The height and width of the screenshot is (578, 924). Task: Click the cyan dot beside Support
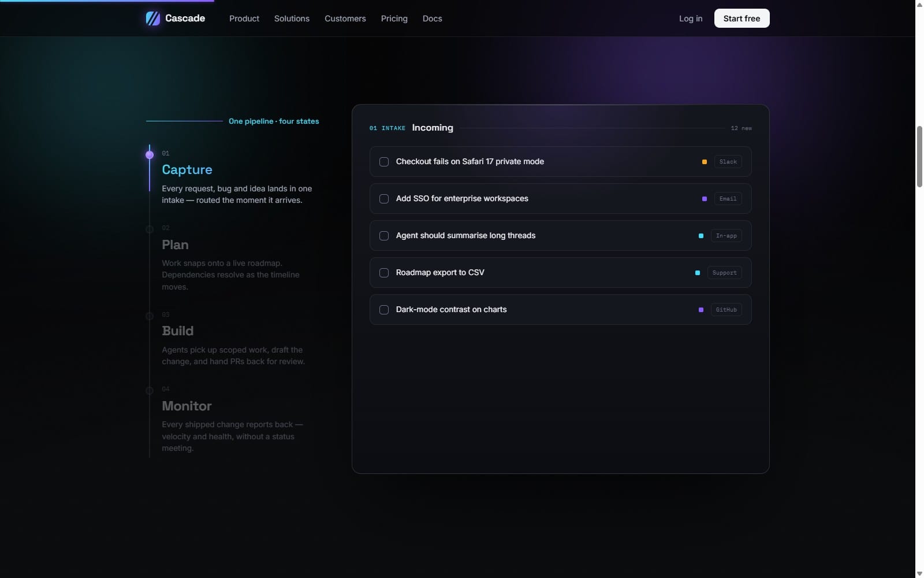pos(698,273)
